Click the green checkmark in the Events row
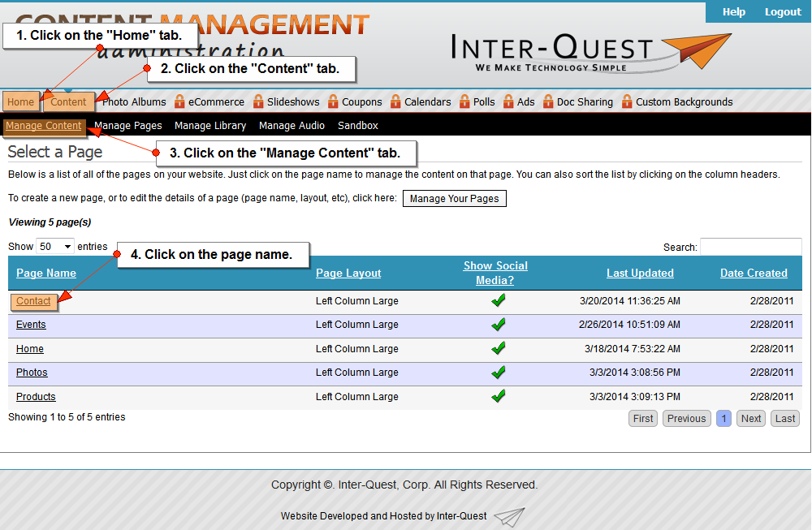The image size is (812, 530). click(x=499, y=325)
